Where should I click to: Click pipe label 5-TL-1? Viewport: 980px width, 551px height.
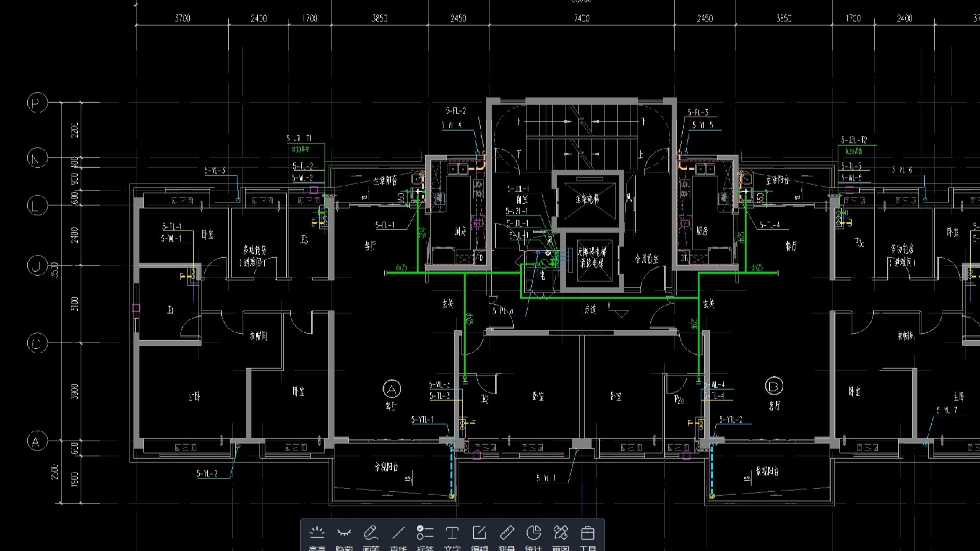pos(171,226)
